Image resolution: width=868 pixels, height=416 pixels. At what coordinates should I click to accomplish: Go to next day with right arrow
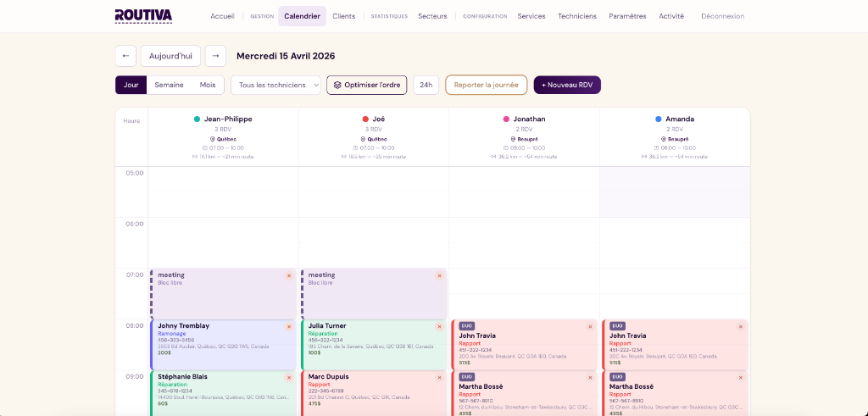coord(215,56)
